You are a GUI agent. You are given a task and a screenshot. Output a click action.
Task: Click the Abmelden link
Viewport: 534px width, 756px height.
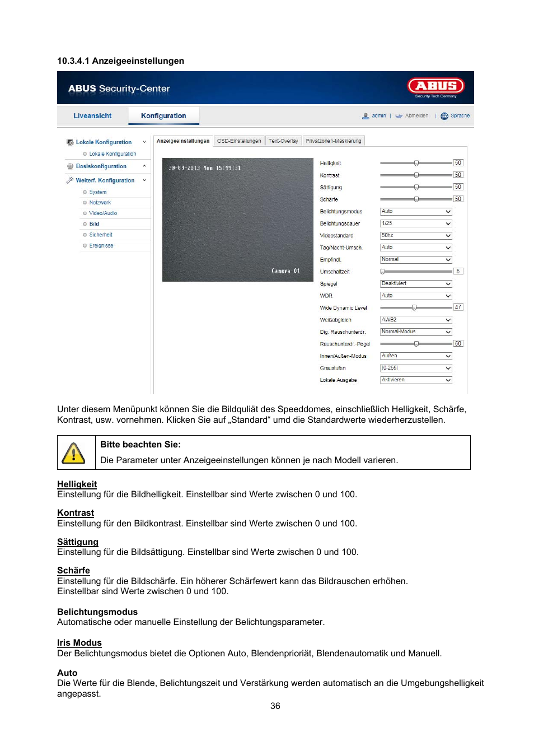tap(416, 116)
